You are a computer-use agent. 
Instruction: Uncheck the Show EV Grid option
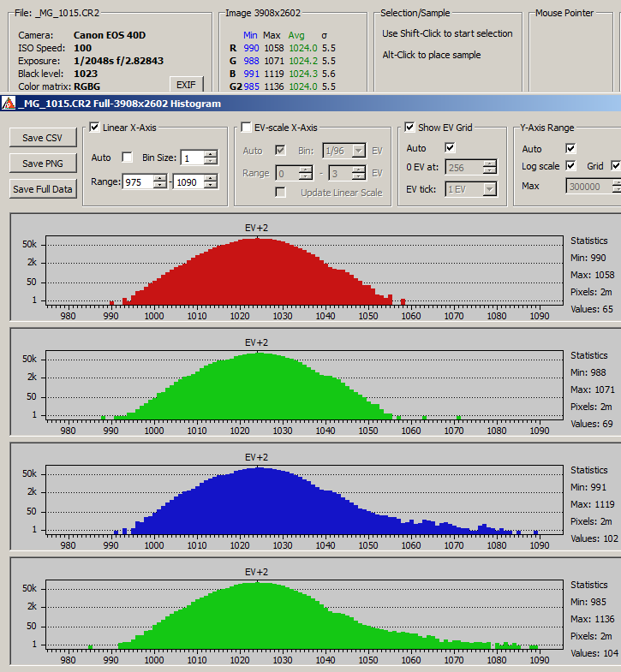point(410,128)
